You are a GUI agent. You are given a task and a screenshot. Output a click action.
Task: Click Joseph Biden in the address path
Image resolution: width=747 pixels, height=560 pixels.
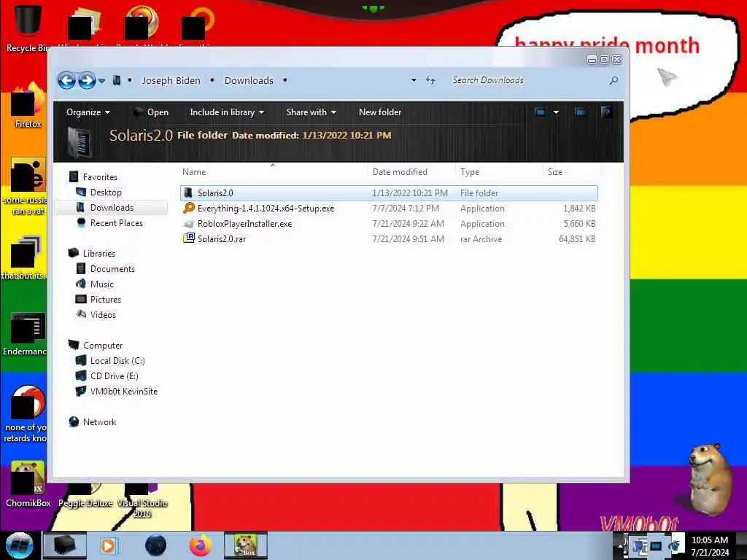coord(171,80)
